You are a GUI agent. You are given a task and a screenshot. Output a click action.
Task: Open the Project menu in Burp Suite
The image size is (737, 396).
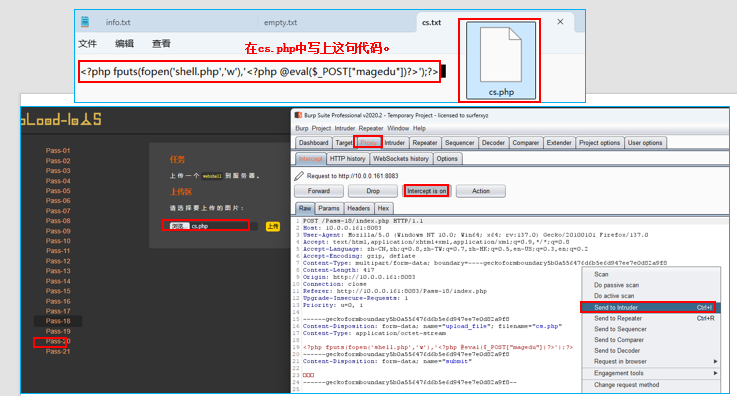(321, 128)
